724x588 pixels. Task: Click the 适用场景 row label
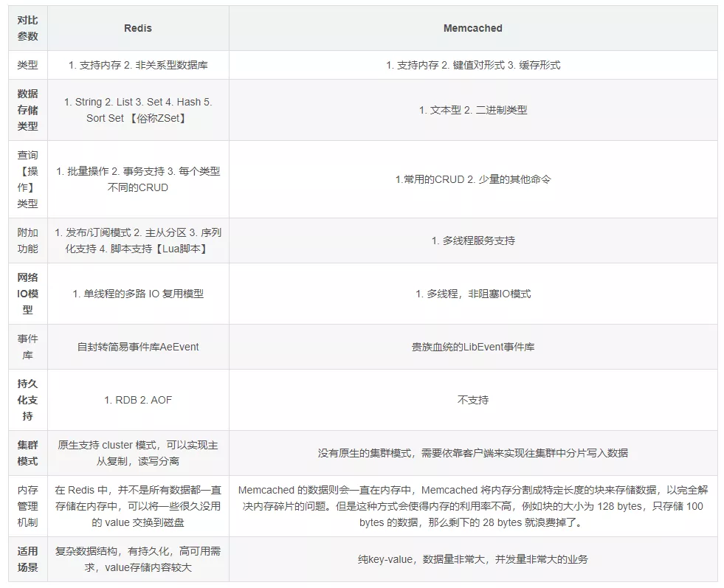[x=28, y=559]
